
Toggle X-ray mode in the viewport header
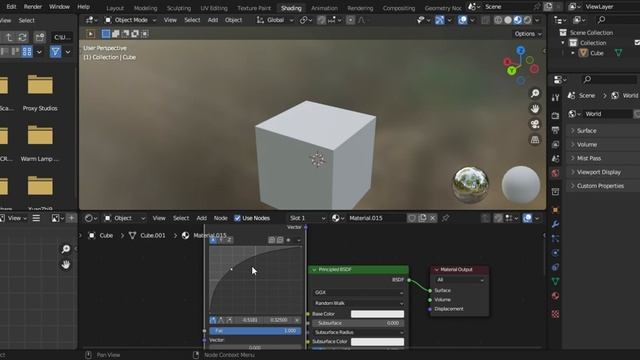485,20
